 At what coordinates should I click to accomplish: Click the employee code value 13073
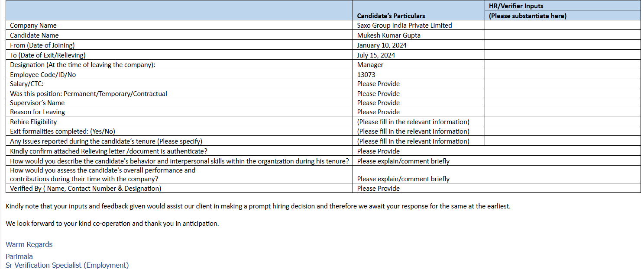(x=366, y=74)
